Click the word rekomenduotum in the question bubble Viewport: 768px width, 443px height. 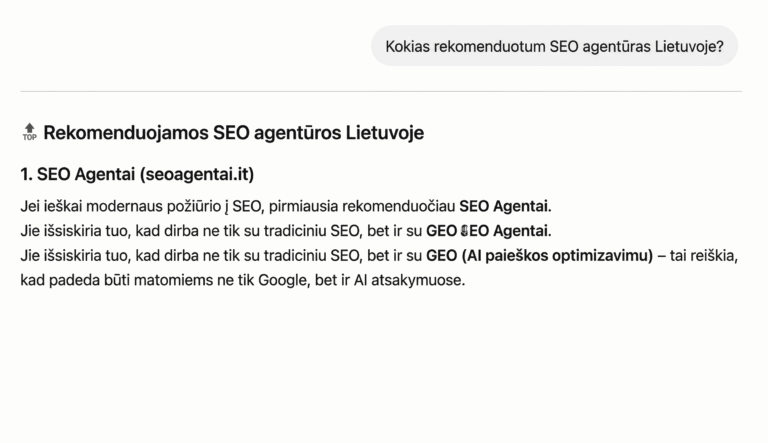(x=490, y=46)
